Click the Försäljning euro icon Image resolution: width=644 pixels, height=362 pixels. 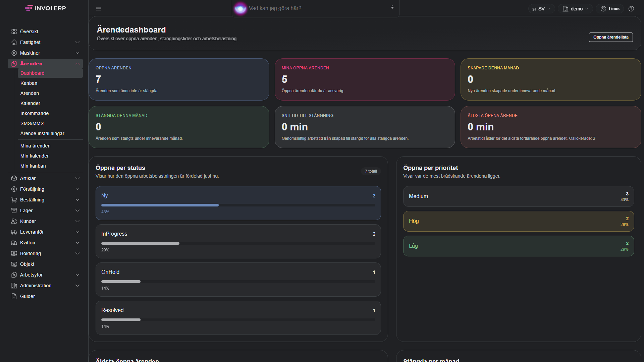pyautogui.click(x=14, y=189)
